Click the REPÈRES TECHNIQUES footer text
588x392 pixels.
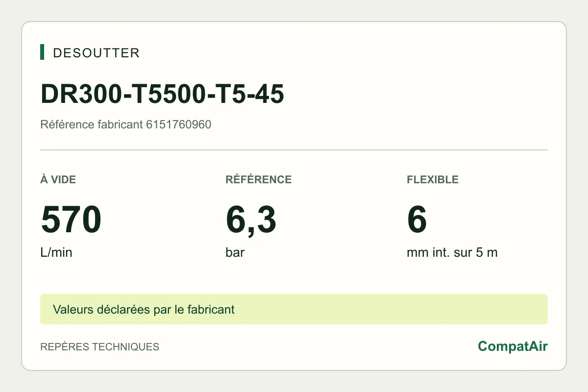[99, 347]
